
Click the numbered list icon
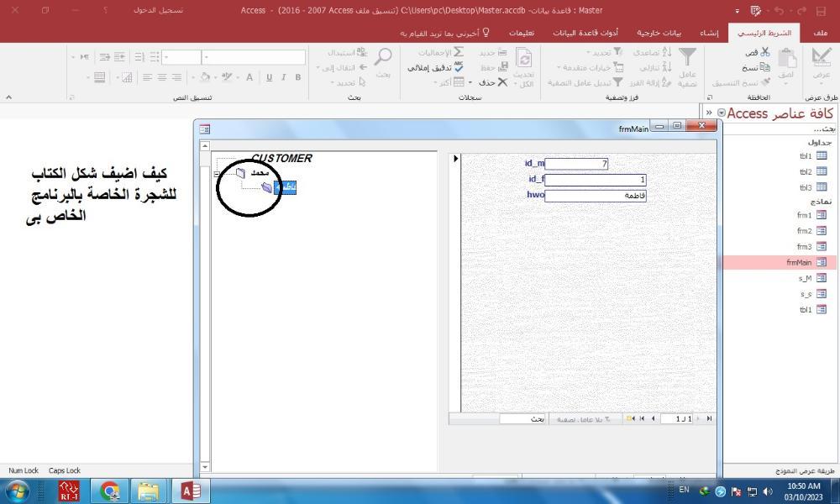pos(139,56)
